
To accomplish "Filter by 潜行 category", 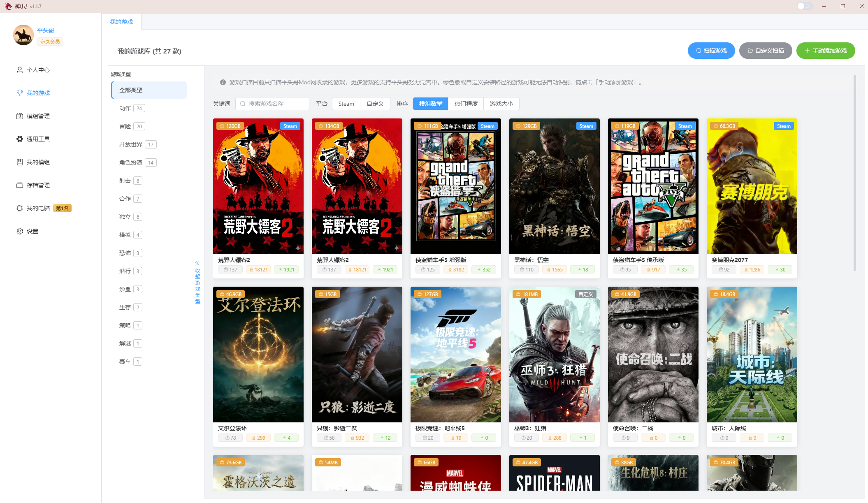I will click(131, 271).
